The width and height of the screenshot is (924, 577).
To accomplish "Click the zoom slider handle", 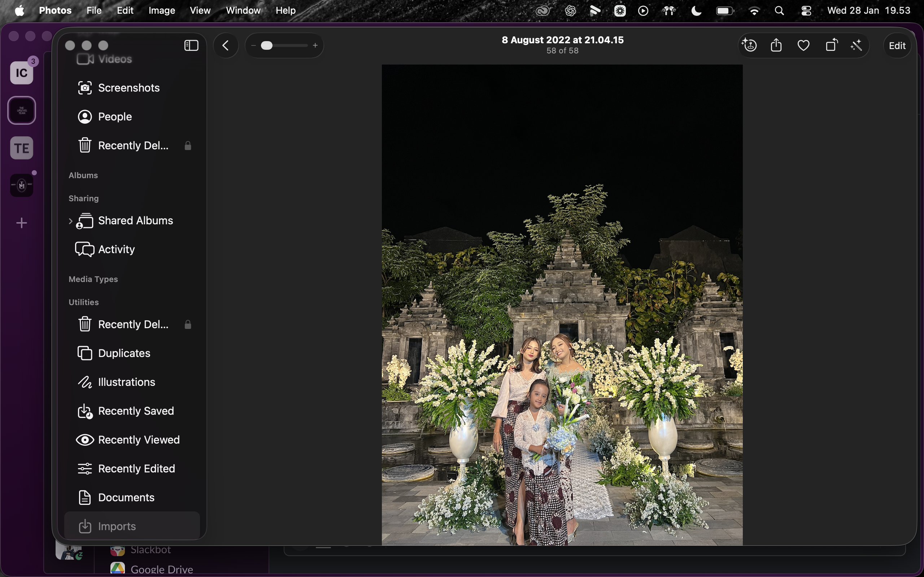I will coord(266,45).
